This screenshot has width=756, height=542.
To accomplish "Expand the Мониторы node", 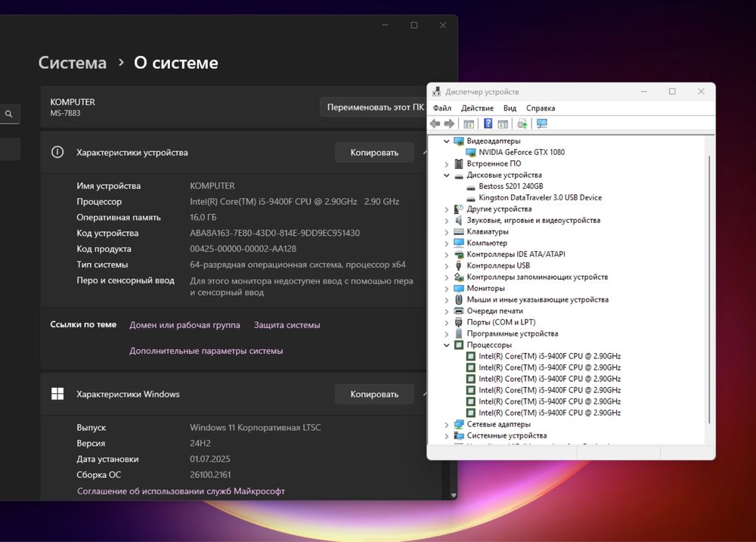I will click(447, 289).
